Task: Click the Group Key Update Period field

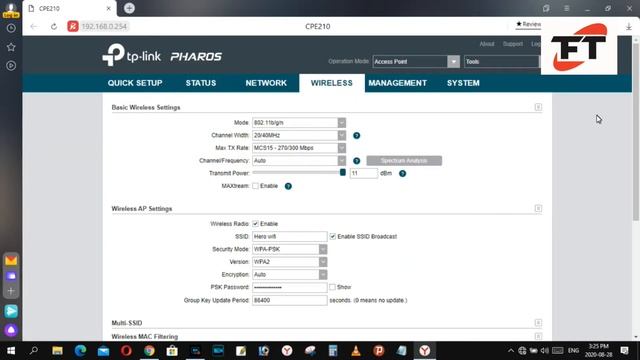Action: (x=289, y=300)
